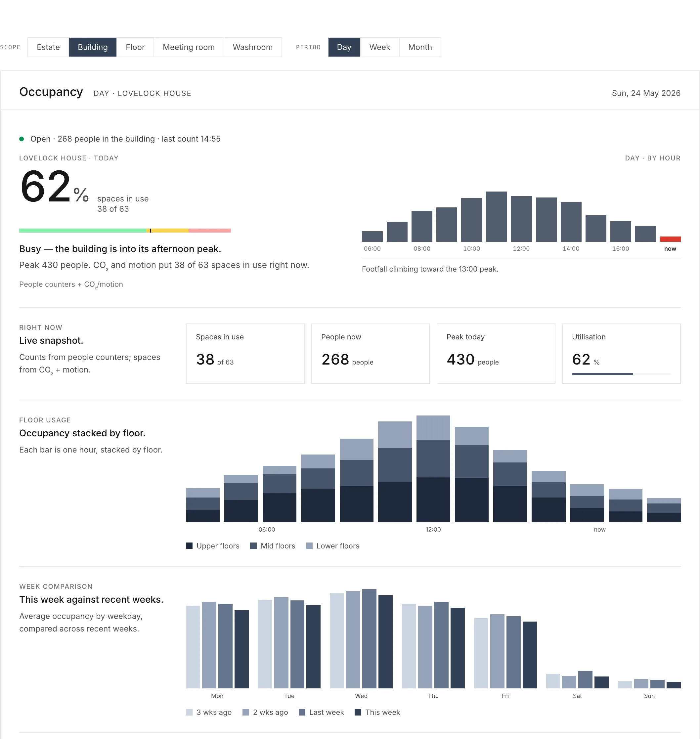Open the People now card
The width and height of the screenshot is (700, 739).
coord(371,353)
